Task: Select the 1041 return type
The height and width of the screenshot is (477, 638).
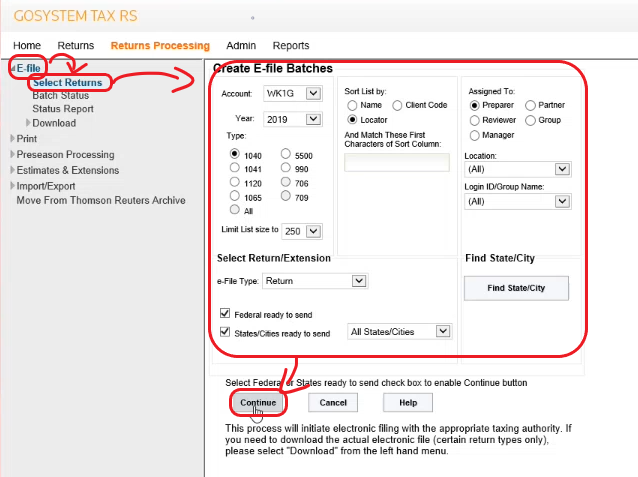Action: tap(235, 167)
